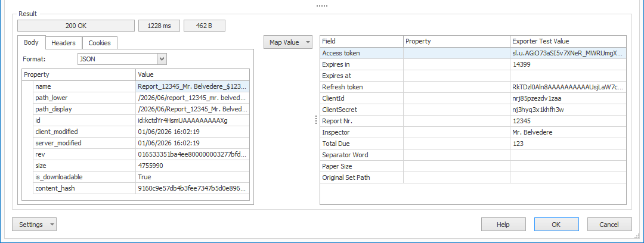Click the 200 OK status box
This screenshot has width=644, height=243.
tap(76, 26)
